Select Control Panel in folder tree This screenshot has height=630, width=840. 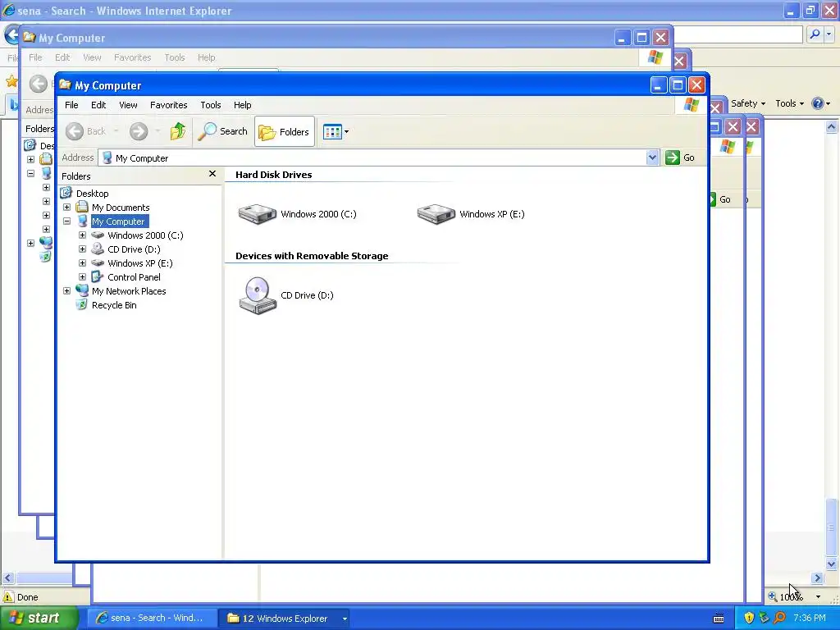click(x=134, y=277)
